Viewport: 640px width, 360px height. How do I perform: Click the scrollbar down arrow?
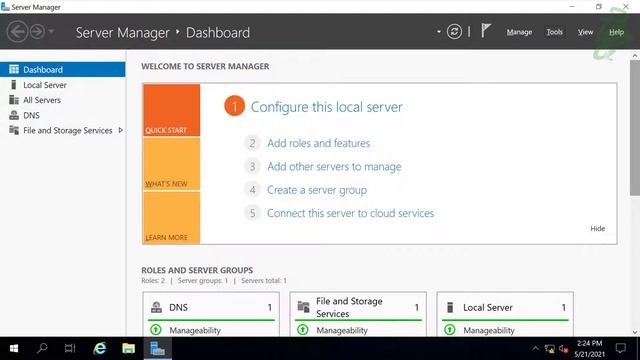[x=635, y=332]
